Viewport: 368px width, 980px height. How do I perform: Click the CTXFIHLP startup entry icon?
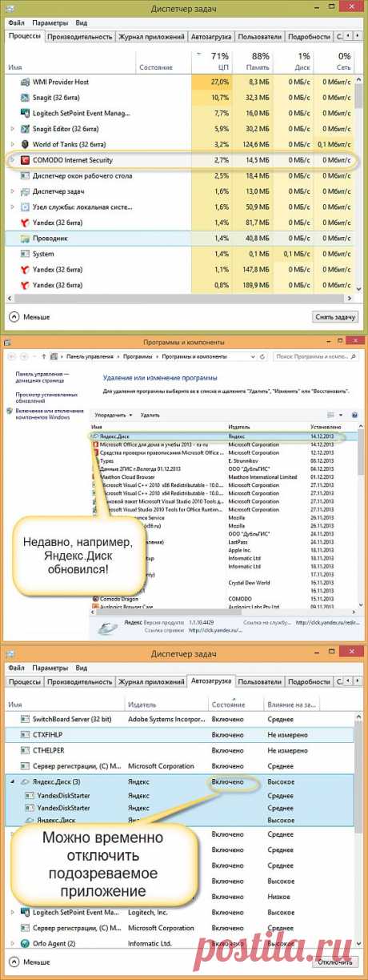(x=25, y=735)
